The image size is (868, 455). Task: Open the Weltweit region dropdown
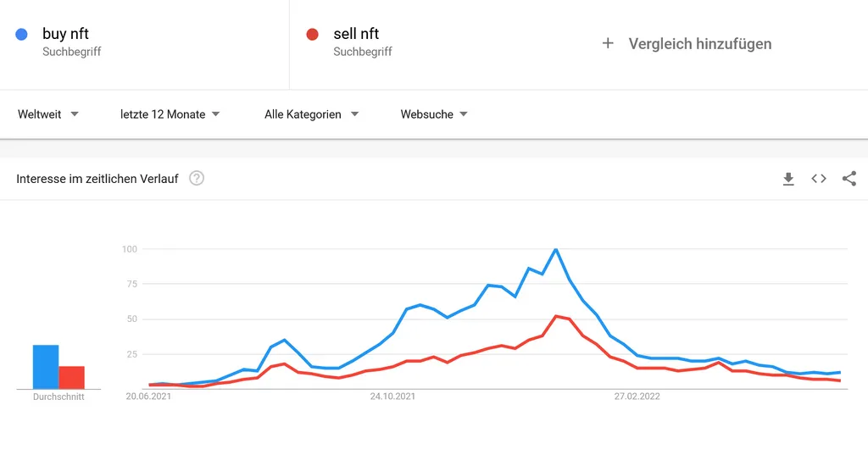coord(48,114)
